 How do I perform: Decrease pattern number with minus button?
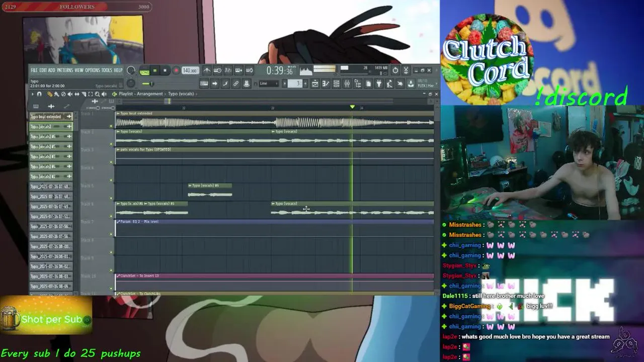284,83
